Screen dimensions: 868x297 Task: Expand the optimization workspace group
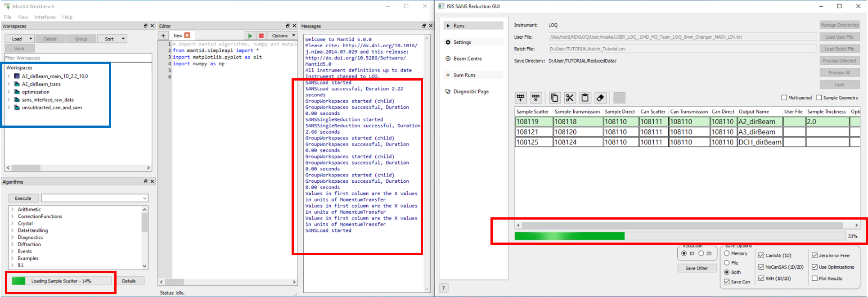(x=9, y=92)
